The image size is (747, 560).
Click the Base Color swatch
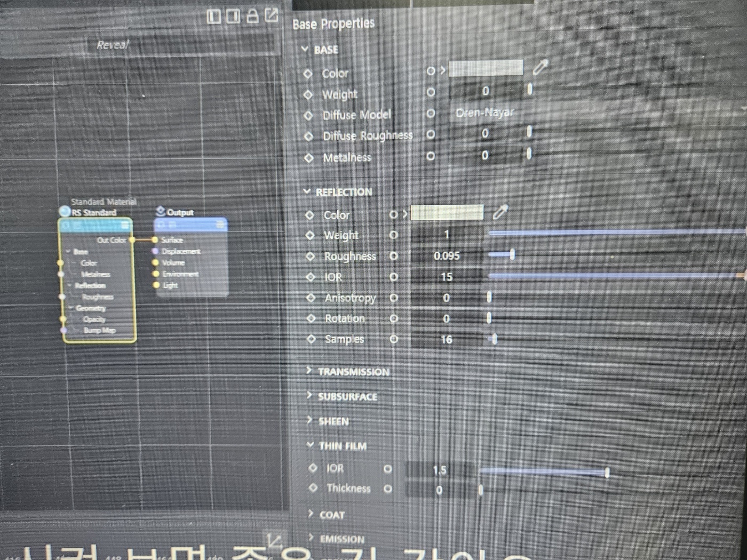pyautogui.click(x=486, y=68)
